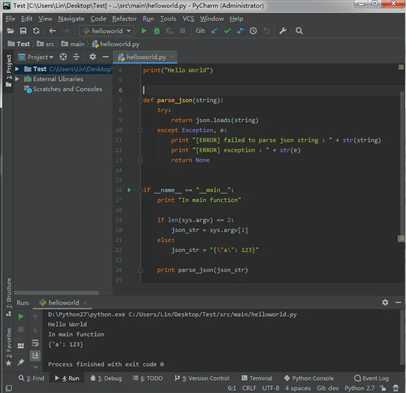
Task: Toggle soft-wrap icon in Run panel
Action: [35, 343]
